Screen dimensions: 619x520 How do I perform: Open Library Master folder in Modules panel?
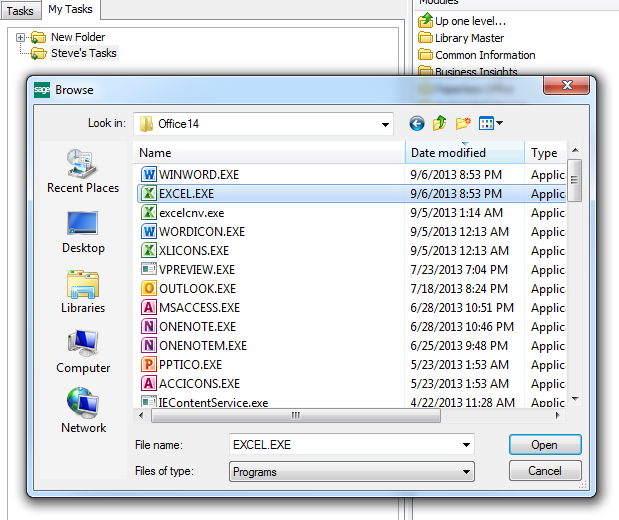[x=461, y=38]
